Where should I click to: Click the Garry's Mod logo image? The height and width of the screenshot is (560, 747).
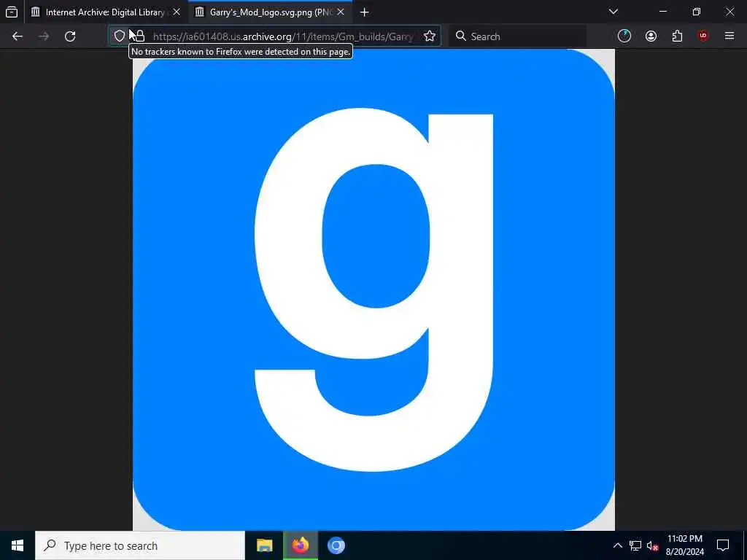point(373,289)
